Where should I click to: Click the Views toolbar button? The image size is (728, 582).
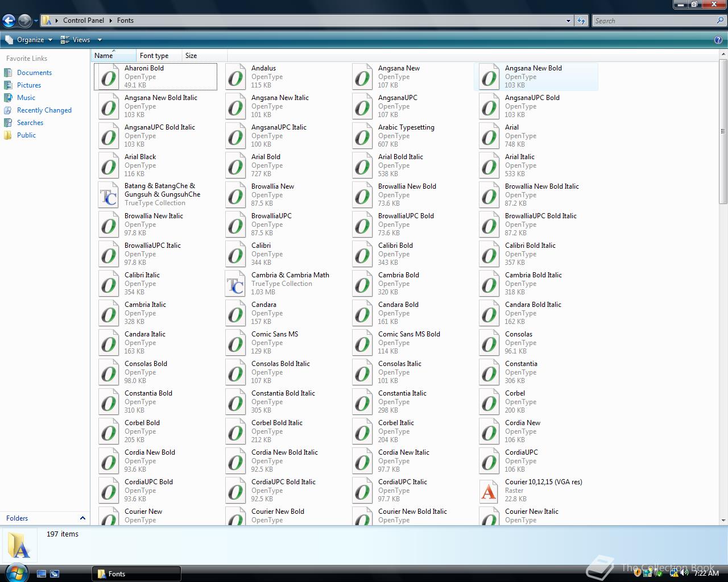point(76,40)
